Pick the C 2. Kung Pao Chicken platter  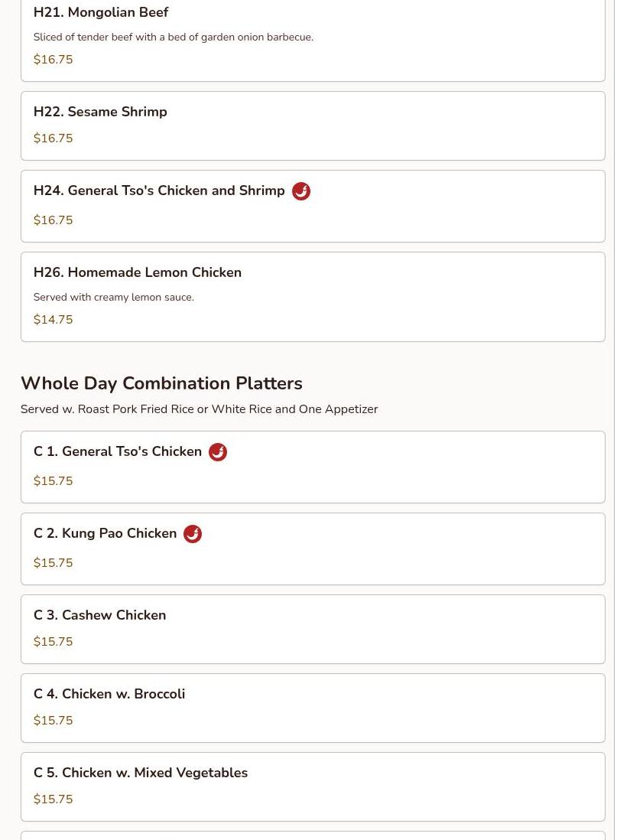(x=313, y=549)
